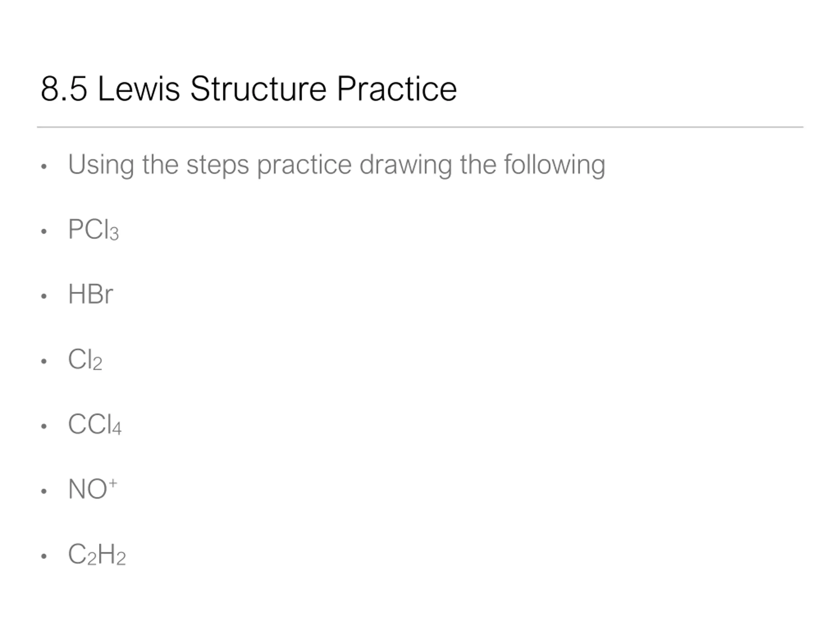This screenshot has width=840, height=630.
Task: Select the Cl2 formula text
Action: pyautogui.click(x=85, y=359)
